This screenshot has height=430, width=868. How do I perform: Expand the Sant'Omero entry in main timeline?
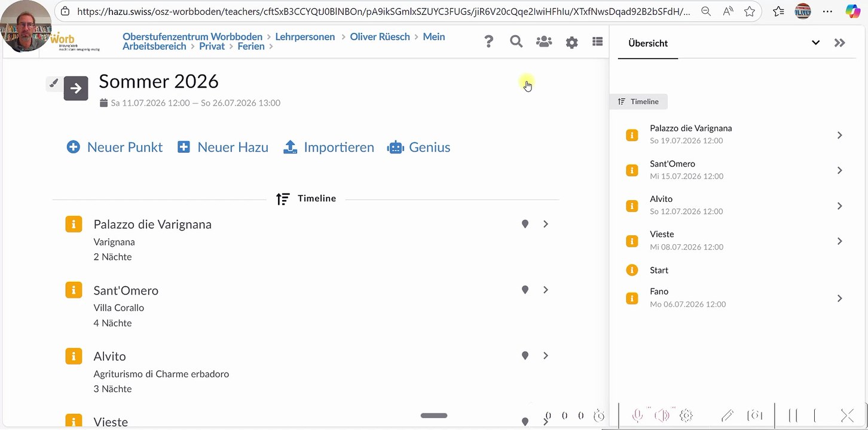(x=546, y=290)
